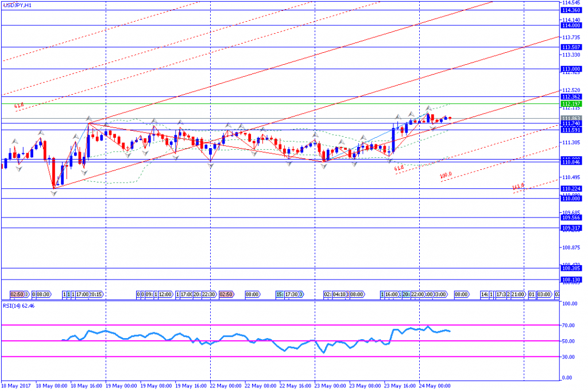588x392 pixels.
Task: Select the 16:00 news event marker
Action: [392, 294]
